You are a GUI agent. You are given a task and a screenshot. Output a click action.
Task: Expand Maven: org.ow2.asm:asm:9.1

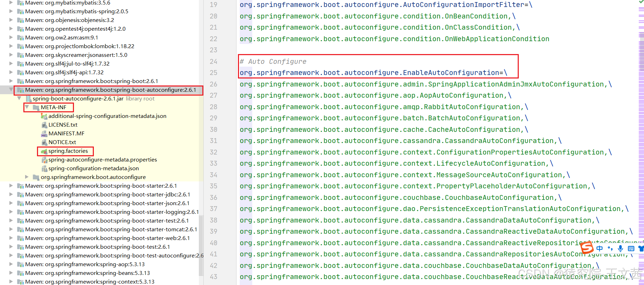[11, 37]
